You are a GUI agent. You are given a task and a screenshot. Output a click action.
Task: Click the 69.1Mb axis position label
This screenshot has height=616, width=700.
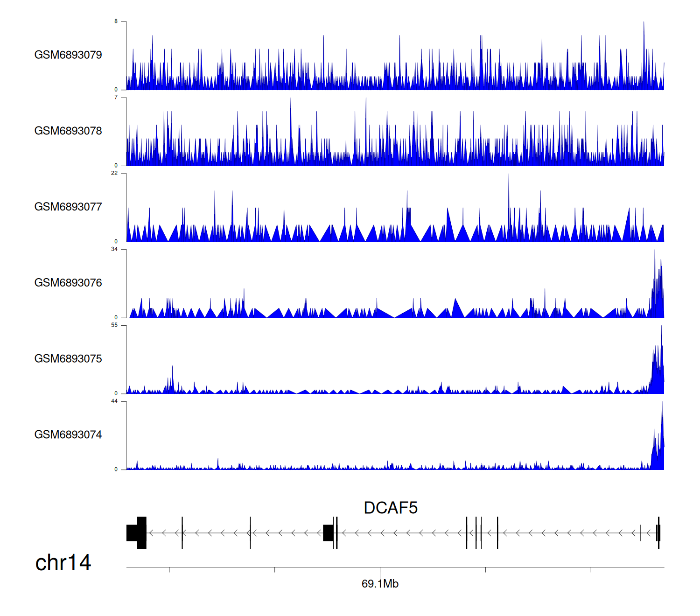(x=380, y=584)
